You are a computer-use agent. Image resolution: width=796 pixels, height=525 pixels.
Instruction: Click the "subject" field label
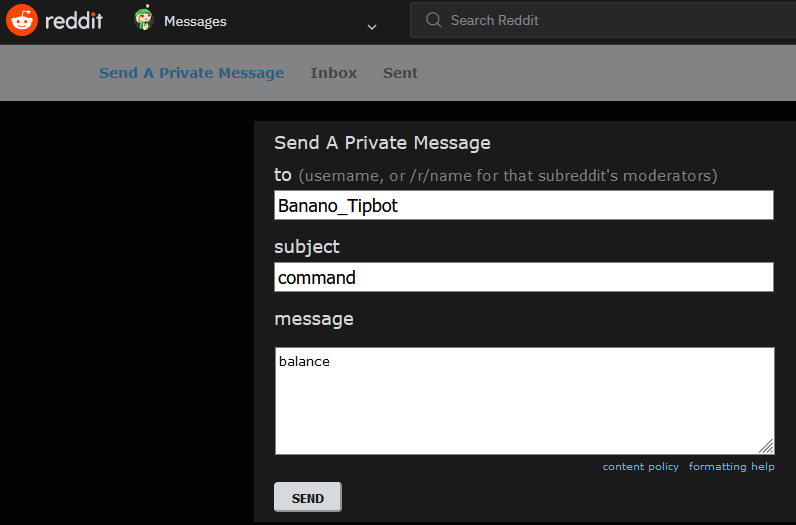coord(307,246)
